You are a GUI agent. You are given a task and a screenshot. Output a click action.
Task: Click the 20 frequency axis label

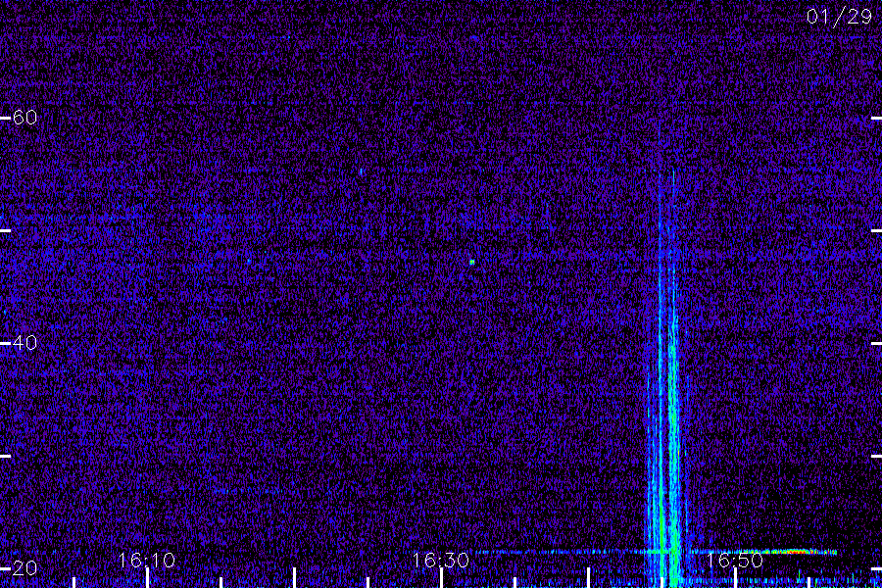point(24,567)
